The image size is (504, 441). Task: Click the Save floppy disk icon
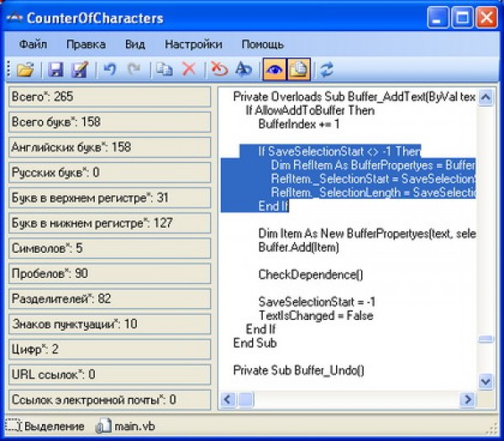click(x=56, y=69)
